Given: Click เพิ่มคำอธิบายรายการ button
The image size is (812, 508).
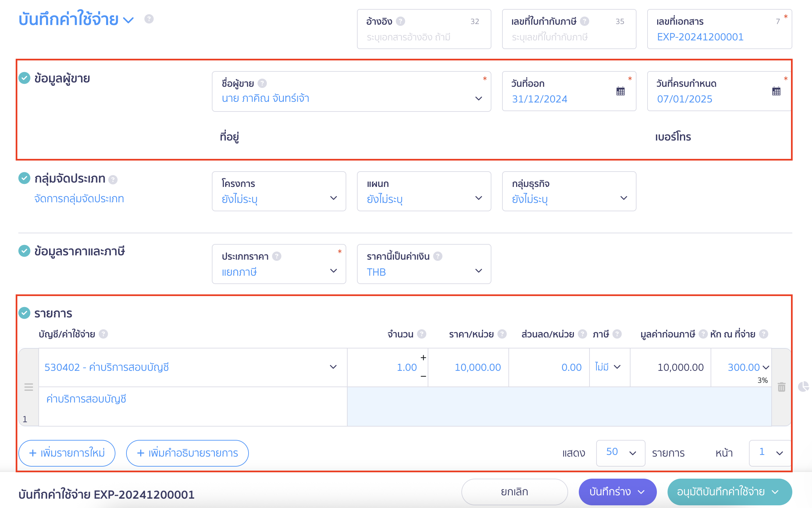Looking at the screenshot, I should [187, 453].
